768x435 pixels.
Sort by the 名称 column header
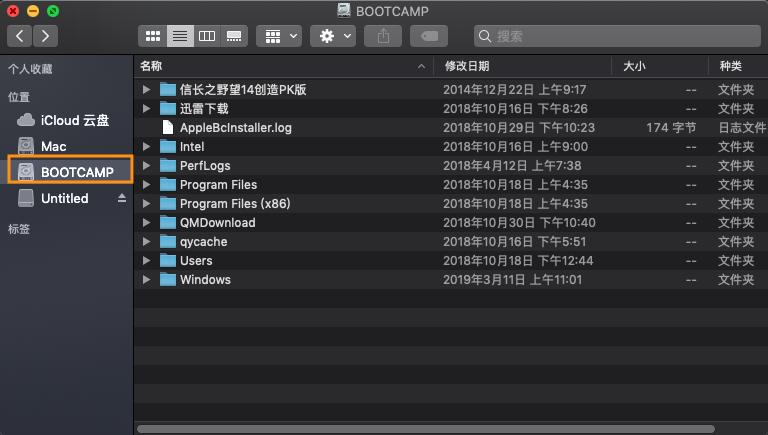283,66
